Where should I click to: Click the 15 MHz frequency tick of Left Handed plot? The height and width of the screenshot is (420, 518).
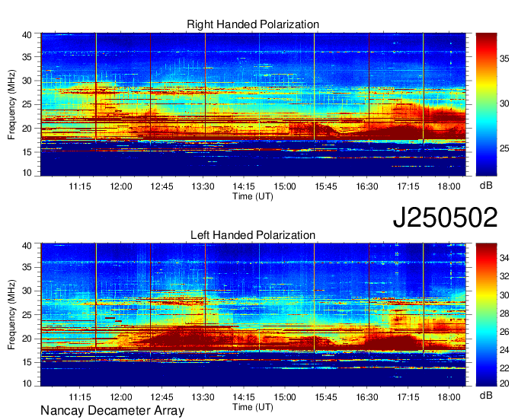tap(27, 363)
